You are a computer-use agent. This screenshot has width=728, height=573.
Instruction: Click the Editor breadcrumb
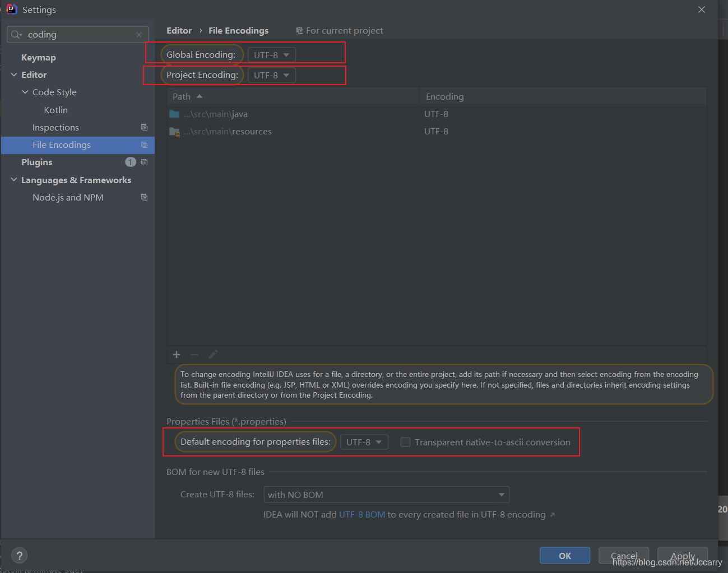179,30
